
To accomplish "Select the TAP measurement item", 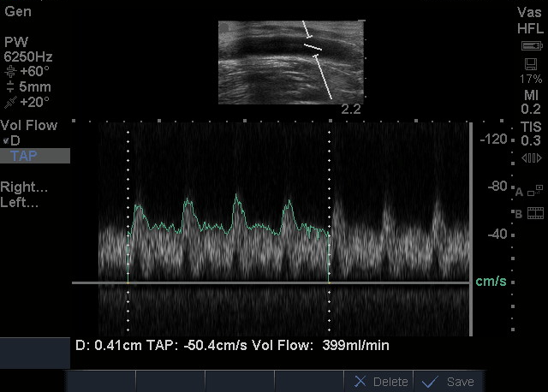I will (35, 156).
